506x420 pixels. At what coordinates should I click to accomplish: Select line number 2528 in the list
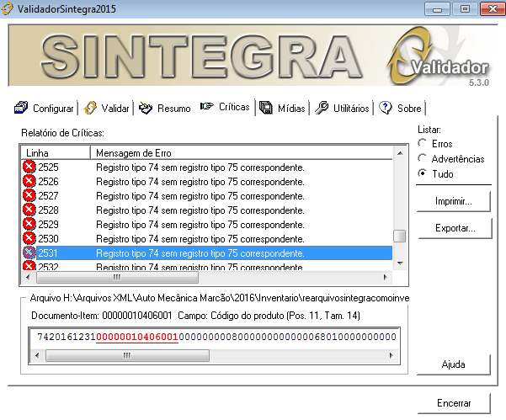[48, 210]
